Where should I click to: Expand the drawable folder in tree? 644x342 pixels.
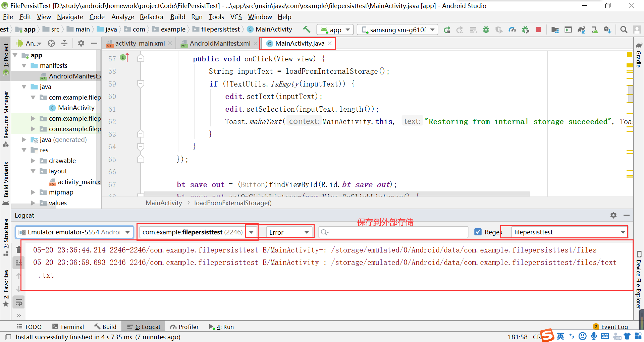[x=33, y=161]
